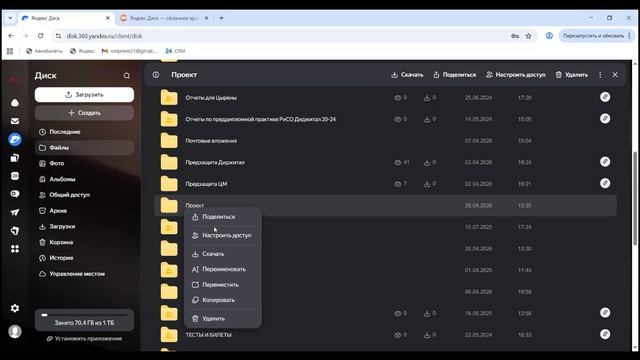This screenshot has height=360, width=640.
Task: Reload the page
Action: coord(40,36)
